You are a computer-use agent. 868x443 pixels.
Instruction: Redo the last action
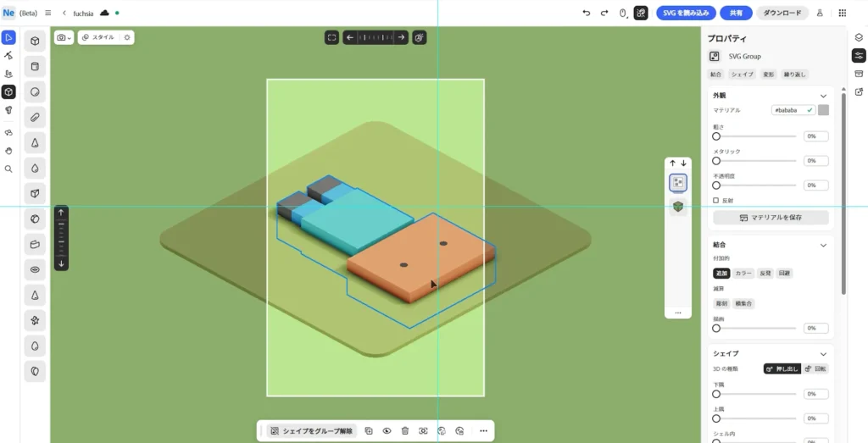click(604, 13)
